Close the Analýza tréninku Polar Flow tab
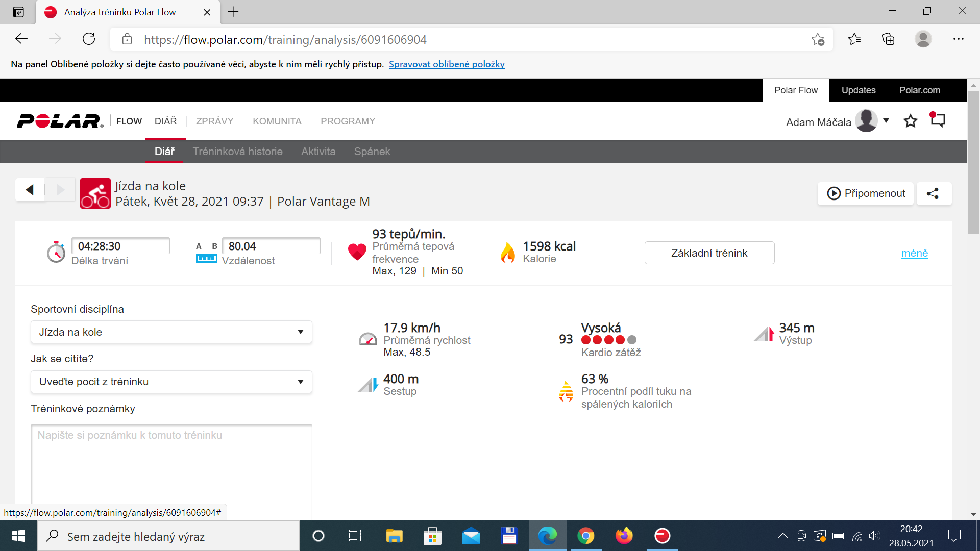980x551 pixels. pyautogui.click(x=207, y=12)
